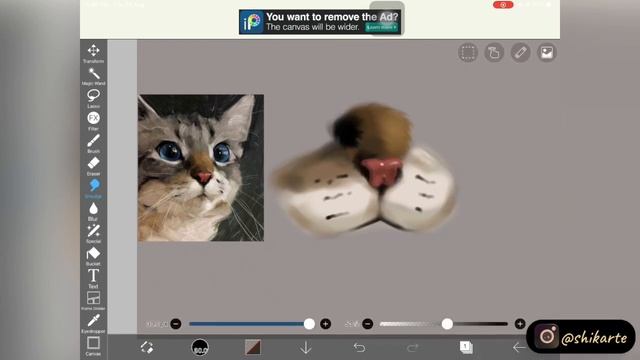Open the ruler tool at top
The image size is (640, 360).
coord(520,53)
